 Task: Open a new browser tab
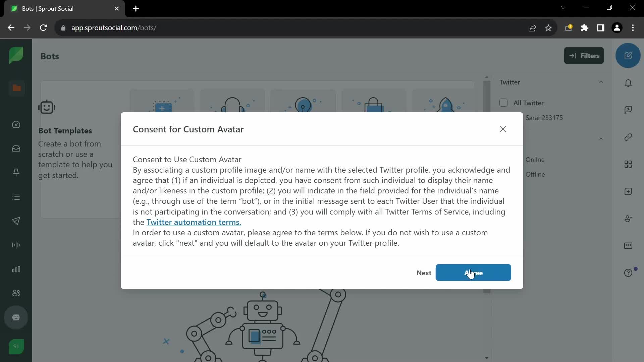(136, 9)
